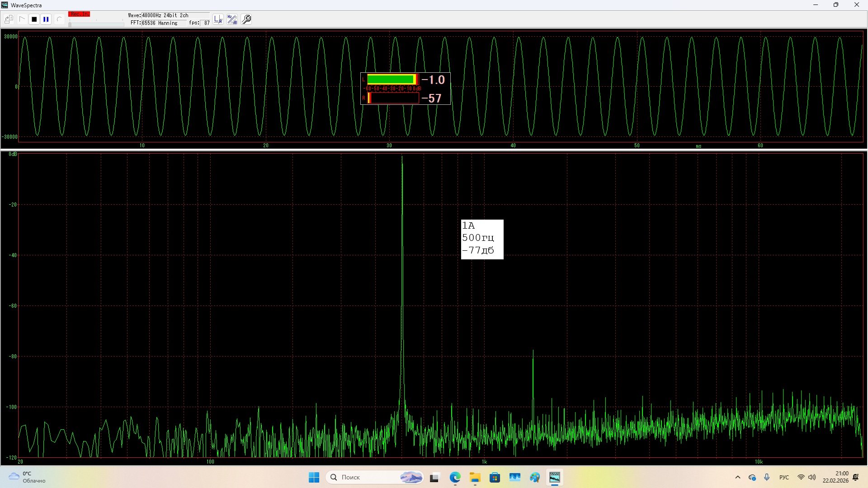Click the open file icon
Image resolution: width=868 pixels, height=488 pixels.
pos(9,19)
